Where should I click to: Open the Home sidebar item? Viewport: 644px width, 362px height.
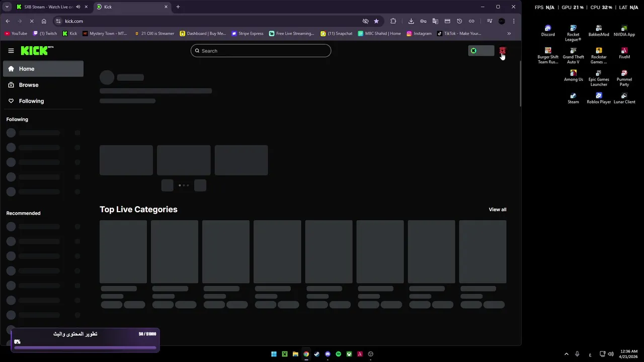coord(43,69)
